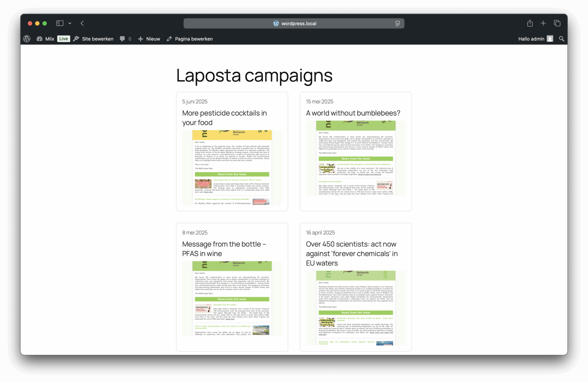Click the admin avatar image

click(550, 39)
